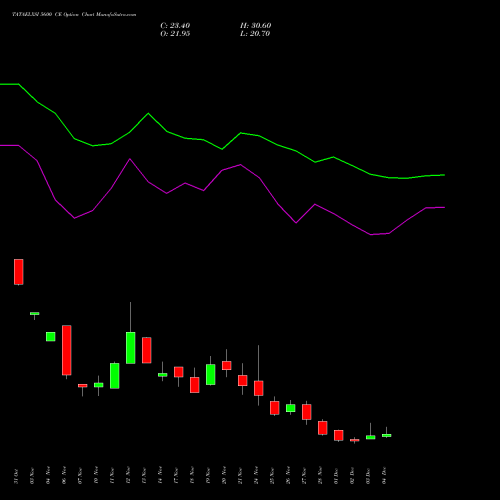Click the 20 Nov date label
The image size is (500, 500).
(x=224, y=476)
